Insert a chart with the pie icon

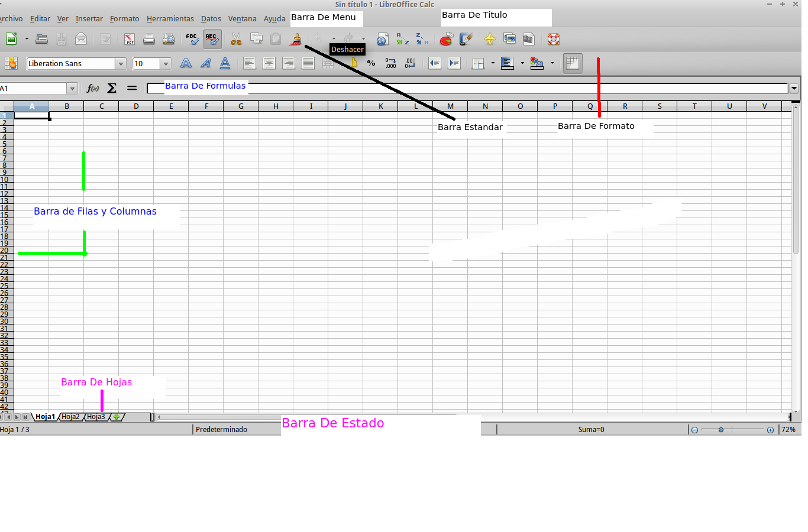(446, 39)
